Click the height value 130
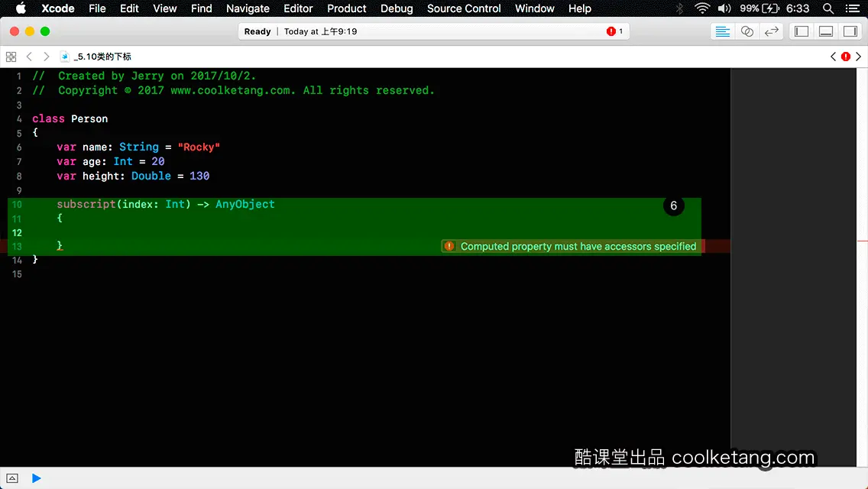 click(199, 176)
